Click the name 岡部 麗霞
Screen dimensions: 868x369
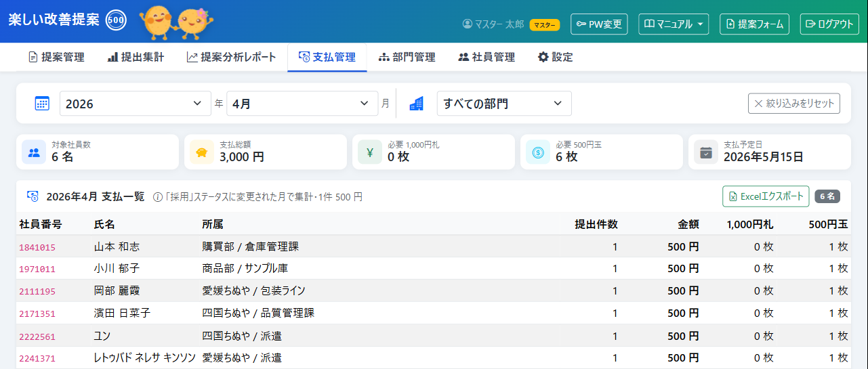click(x=117, y=291)
